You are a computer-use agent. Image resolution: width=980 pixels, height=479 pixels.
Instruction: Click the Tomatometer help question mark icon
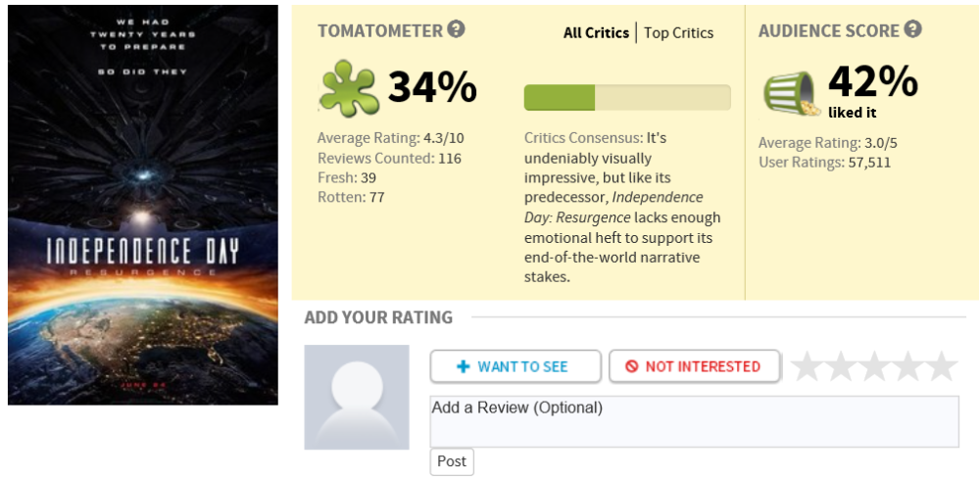tap(456, 29)
